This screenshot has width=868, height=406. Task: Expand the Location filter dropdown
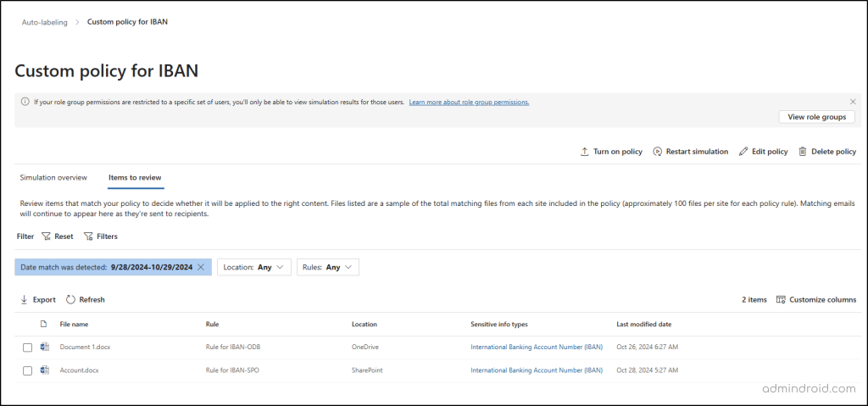tap(253, 267)
